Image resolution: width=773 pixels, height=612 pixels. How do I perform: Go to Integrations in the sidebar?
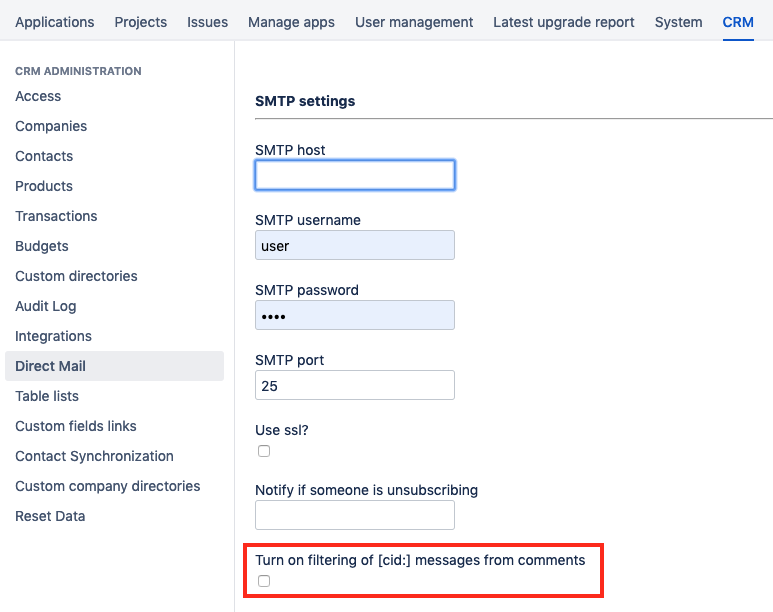(x=53, y=336)
